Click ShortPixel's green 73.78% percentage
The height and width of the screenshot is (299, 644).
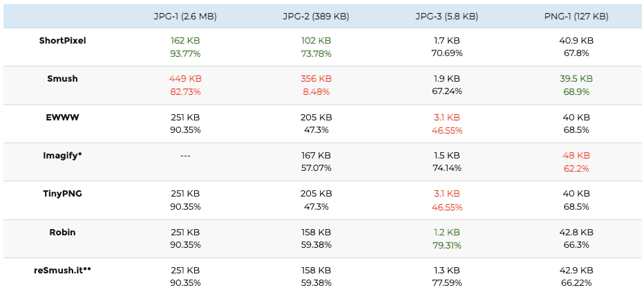pyautogui.click(x=316, y=54)
